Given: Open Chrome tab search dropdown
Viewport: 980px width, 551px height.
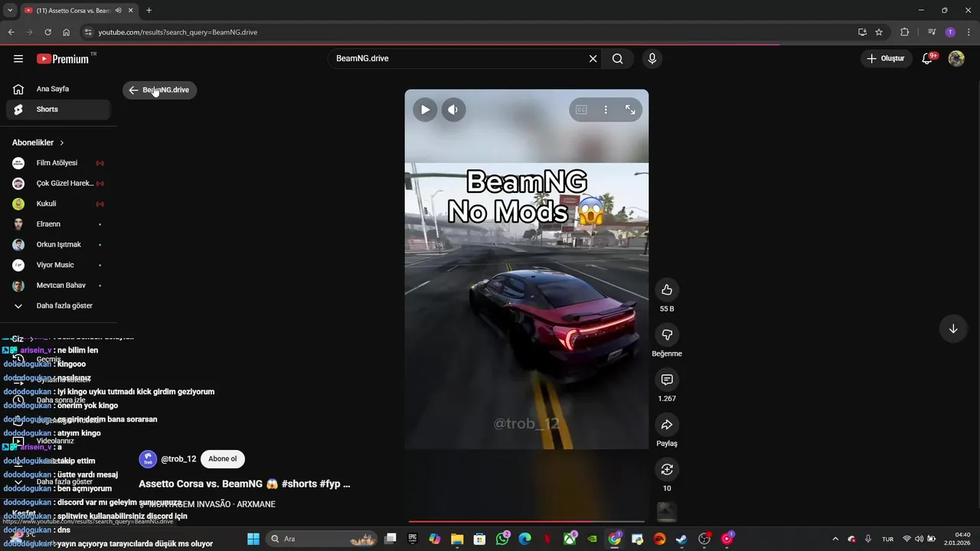Looking at the screenshot, I should tap(10, 10).
